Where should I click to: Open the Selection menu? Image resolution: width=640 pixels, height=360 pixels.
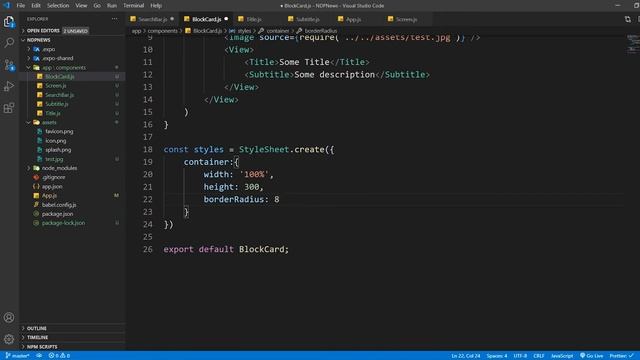[58, 5]
